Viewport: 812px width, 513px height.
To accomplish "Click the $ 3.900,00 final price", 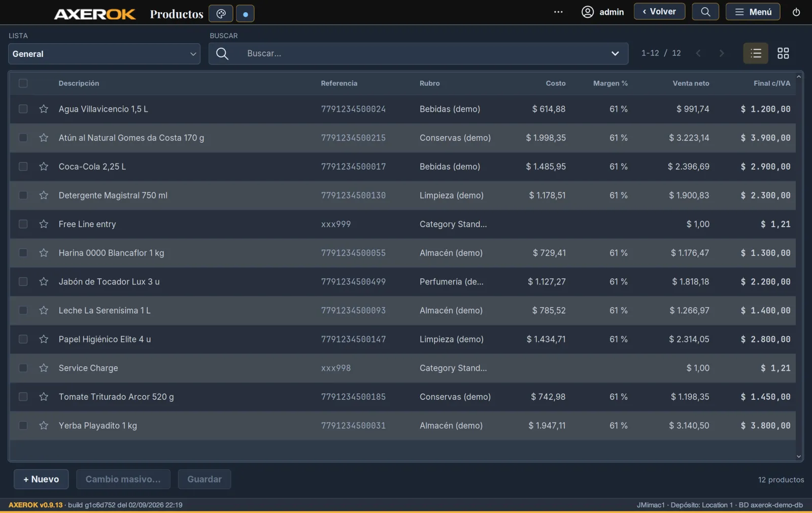I will tap(765, 138).
